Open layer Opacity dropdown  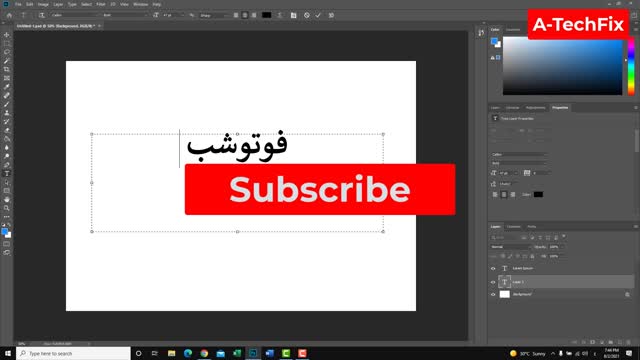coord(556,247)
